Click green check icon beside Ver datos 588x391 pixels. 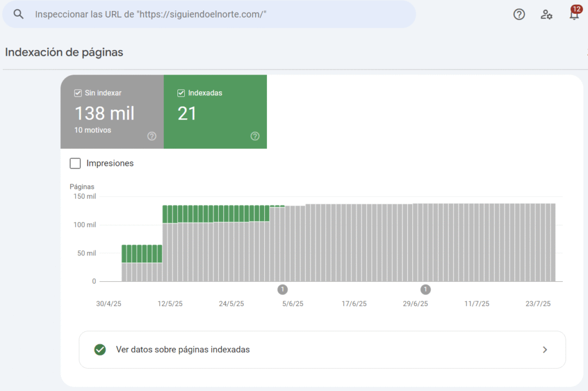[x=100, y=349]
